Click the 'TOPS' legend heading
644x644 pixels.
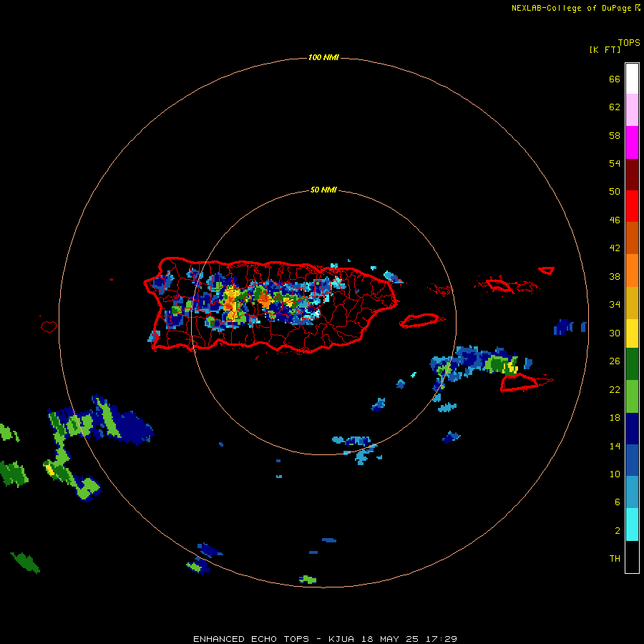629,43
